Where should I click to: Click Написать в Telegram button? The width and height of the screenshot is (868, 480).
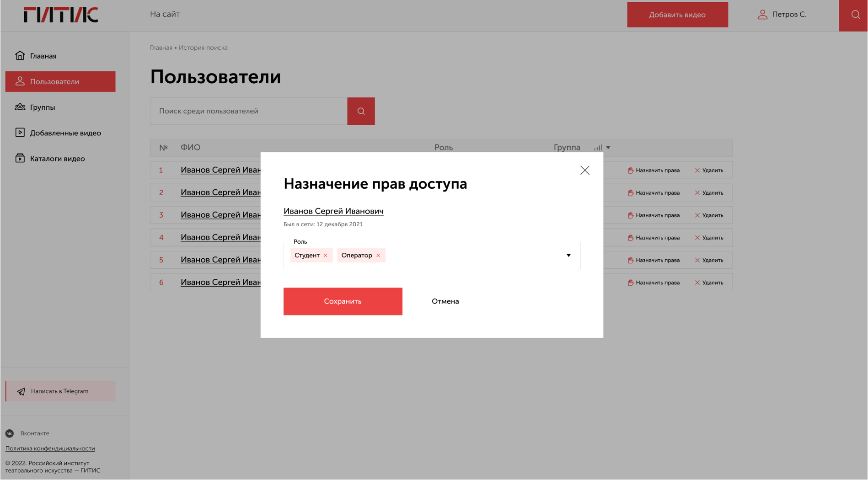pyautogui.click(x=60, y=391)
